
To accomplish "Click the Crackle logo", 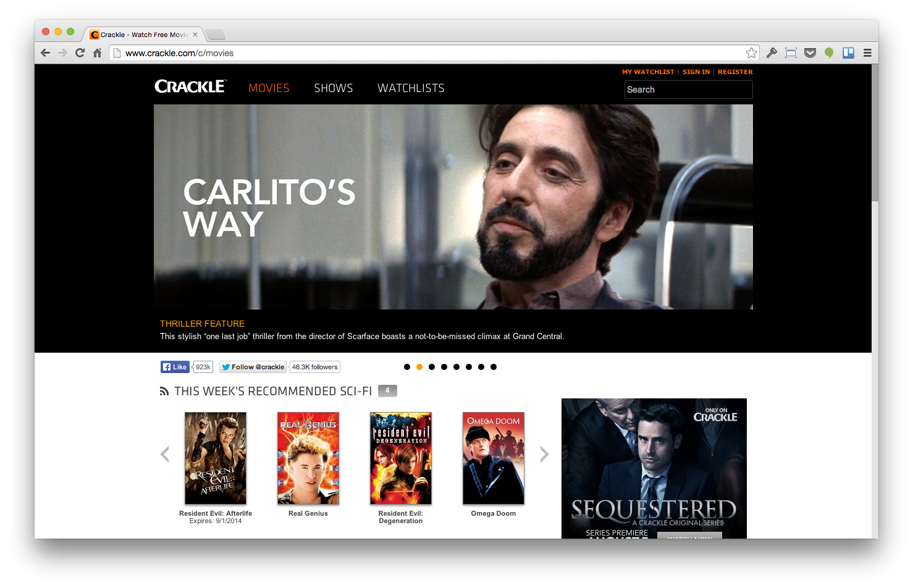I will click(x=191, y=86).
